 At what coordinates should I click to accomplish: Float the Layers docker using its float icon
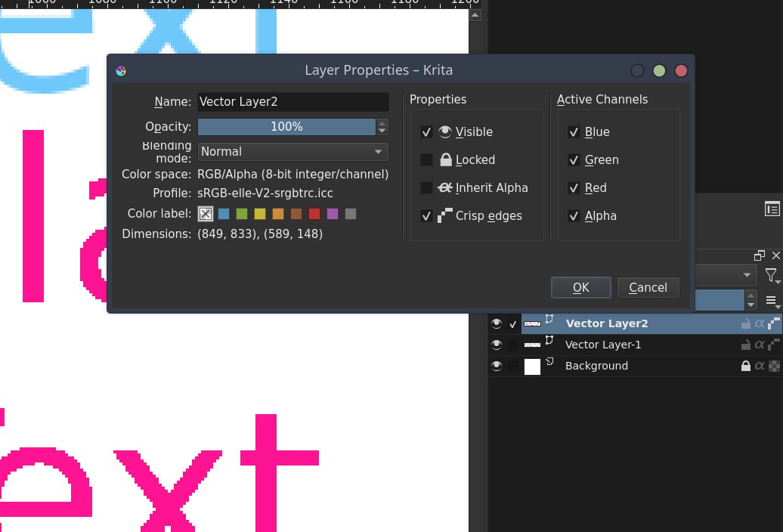point(760,256)
